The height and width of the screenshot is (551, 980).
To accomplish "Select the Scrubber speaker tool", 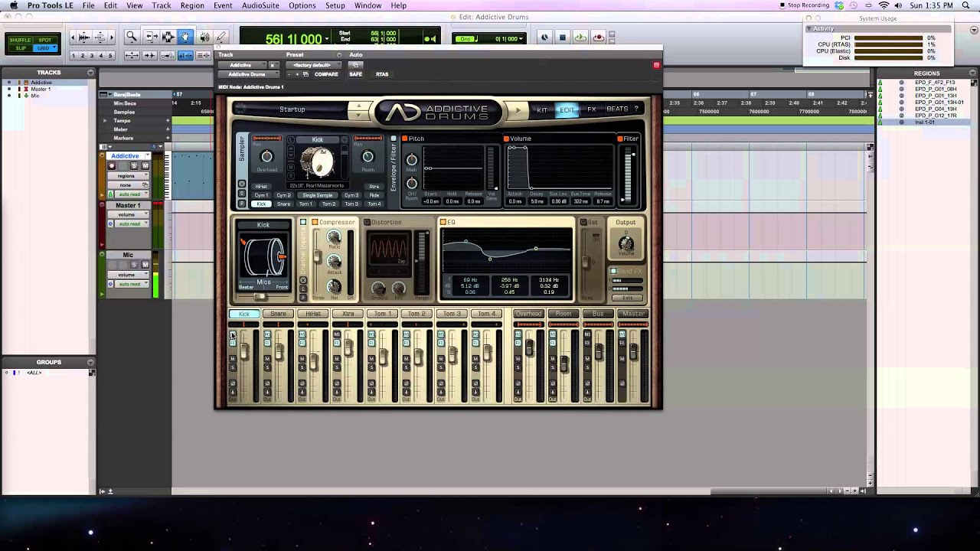I will (x=204, y=37).
